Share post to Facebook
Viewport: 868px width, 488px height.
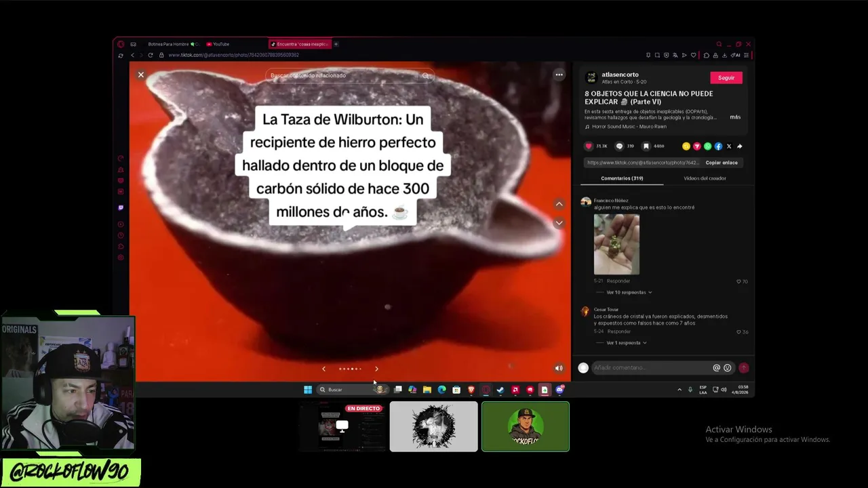718,146
